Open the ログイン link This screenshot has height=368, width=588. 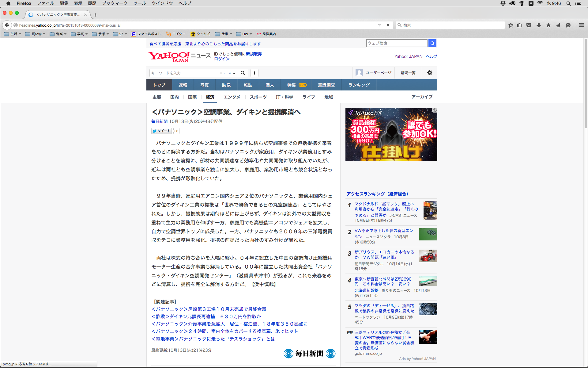[222, 59]
